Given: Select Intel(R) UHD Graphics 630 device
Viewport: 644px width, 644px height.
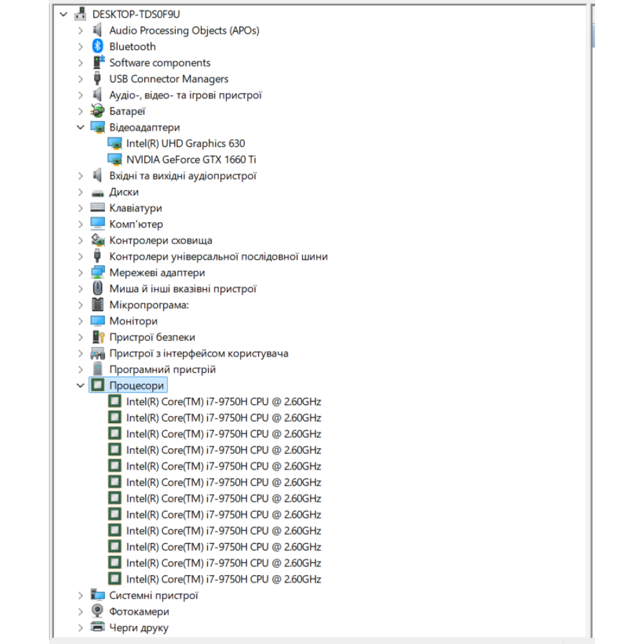Looking at the screenshot, I should (x=185, y=144).
